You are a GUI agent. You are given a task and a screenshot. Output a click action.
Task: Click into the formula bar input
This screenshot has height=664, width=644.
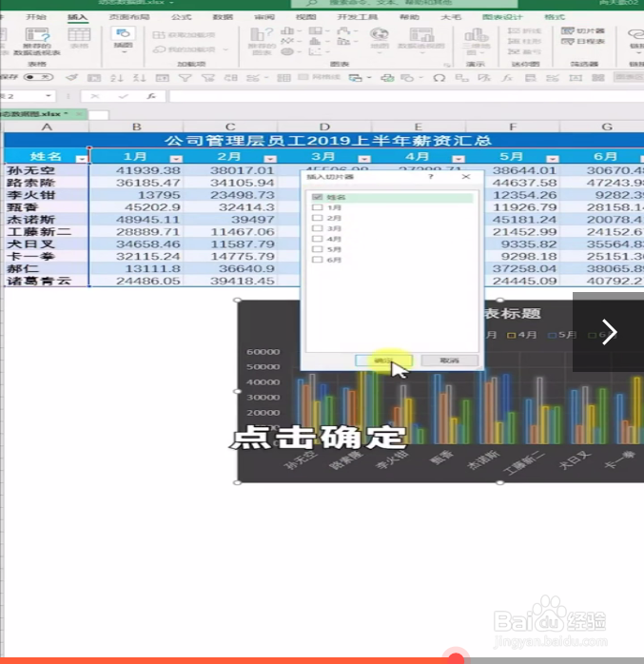pyautogui.click(x=406, y=96)
